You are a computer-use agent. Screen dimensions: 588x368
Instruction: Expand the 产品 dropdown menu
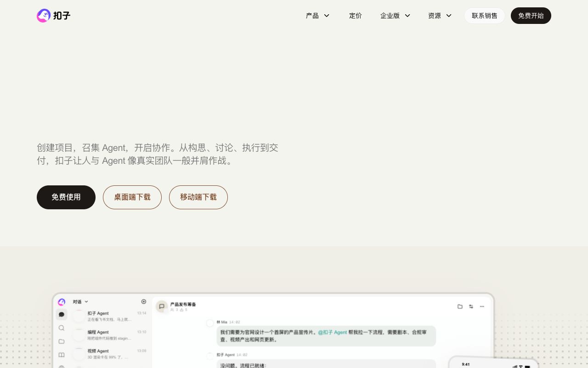(x=318, y=16)
